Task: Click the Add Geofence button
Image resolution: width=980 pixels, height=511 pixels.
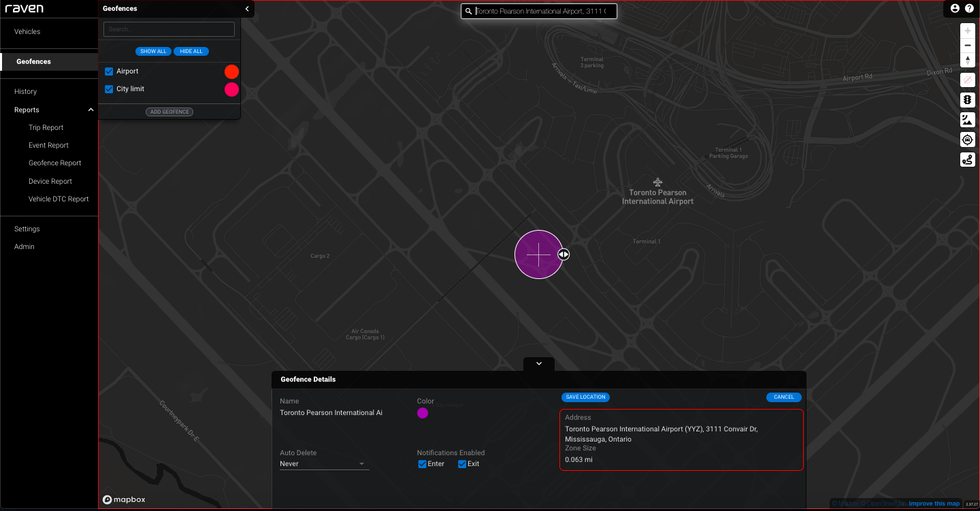Action: (169, 112)
